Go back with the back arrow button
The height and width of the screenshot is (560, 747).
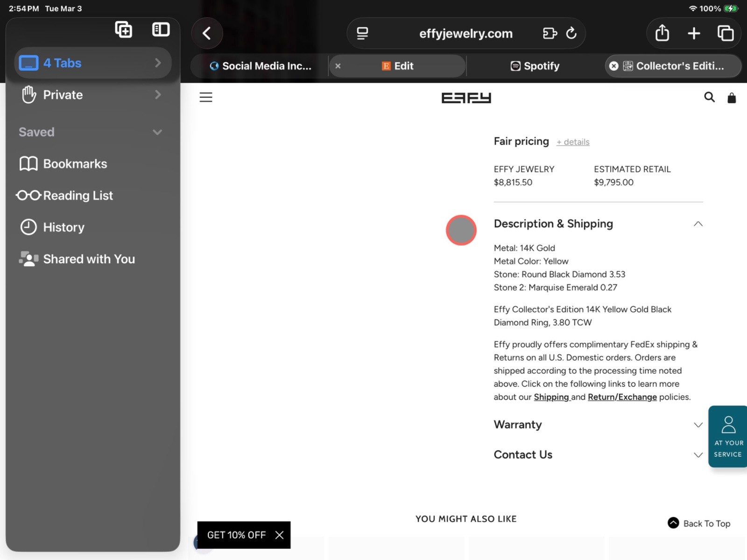pyautogui.click(x=207, y=33)
